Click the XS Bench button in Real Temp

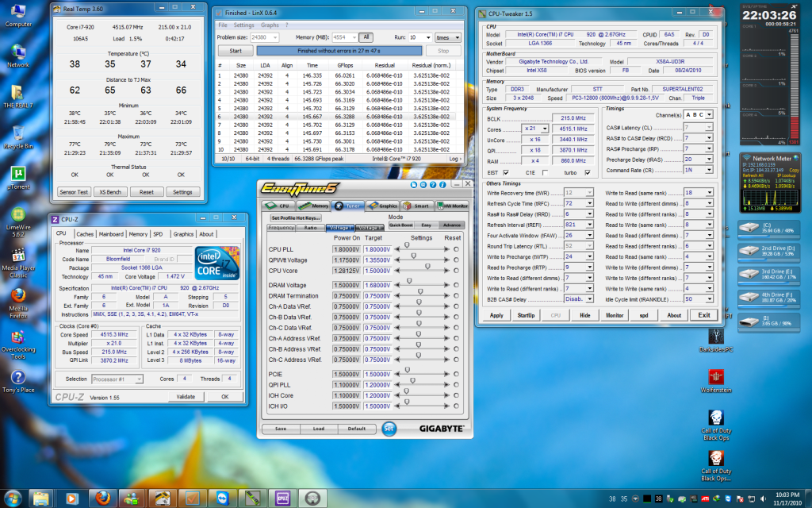pyautogui.click(x=110, y=192)
